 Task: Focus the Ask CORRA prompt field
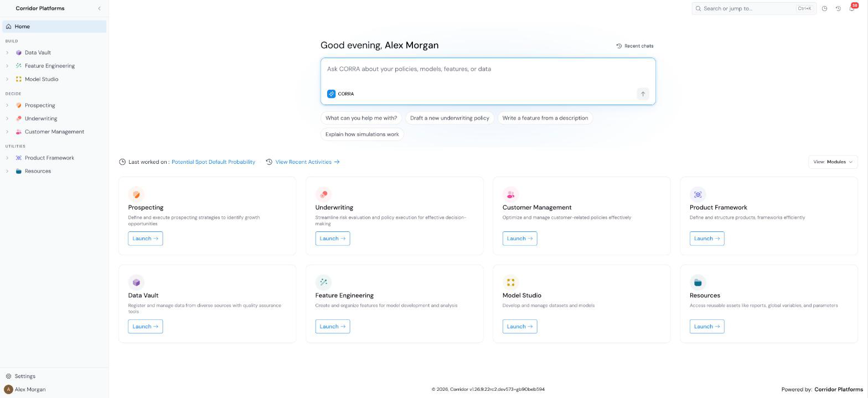tap(488, 69)
